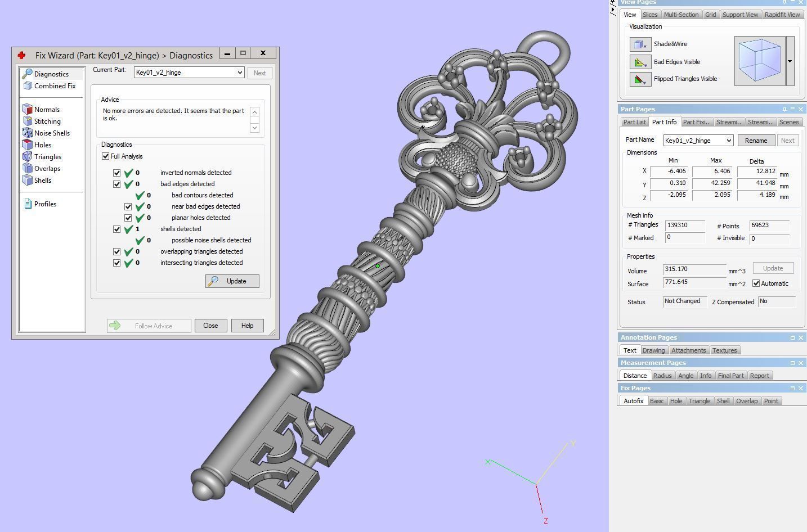Open the Normals fix page icon

point(28,110)
